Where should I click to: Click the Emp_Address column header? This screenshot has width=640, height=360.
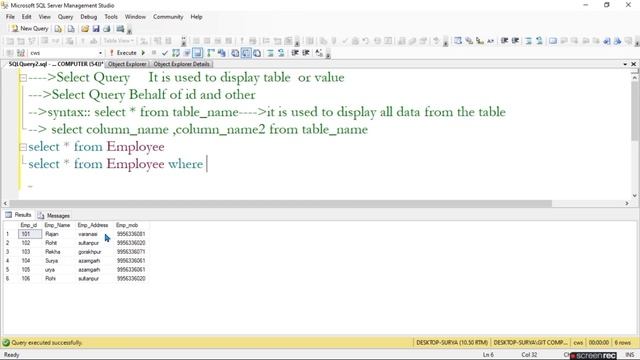(93, 225)
